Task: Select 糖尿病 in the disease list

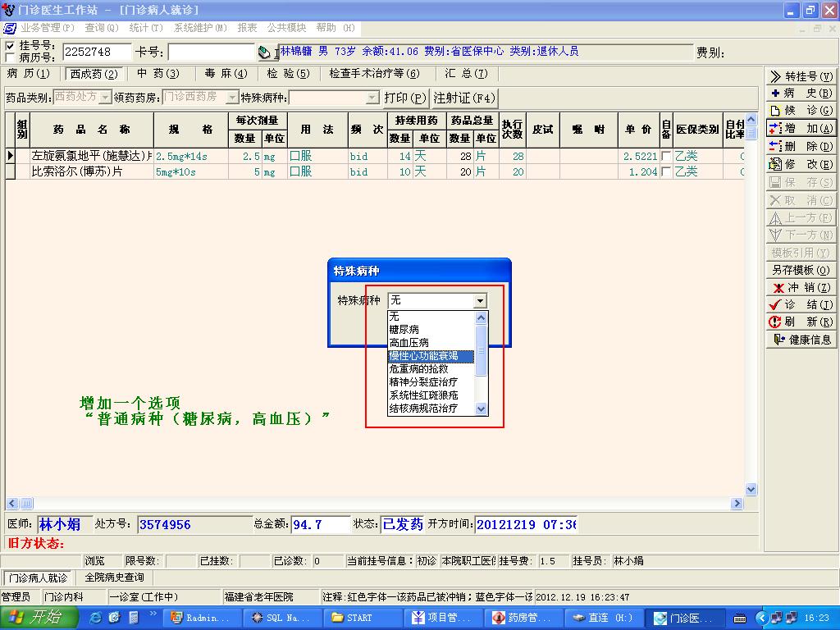Action: click(431, 330)
